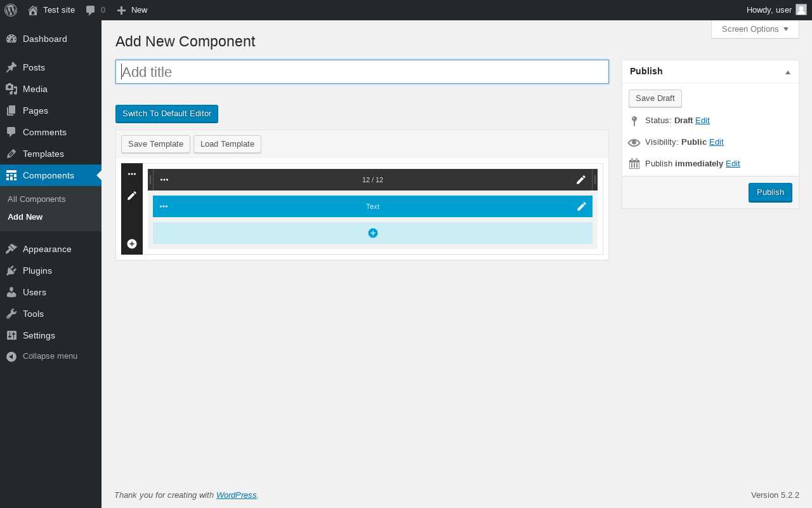The width and height of the screenshot is (812, 508).
Task: Click the Add title input field
Action: (362, 72)
